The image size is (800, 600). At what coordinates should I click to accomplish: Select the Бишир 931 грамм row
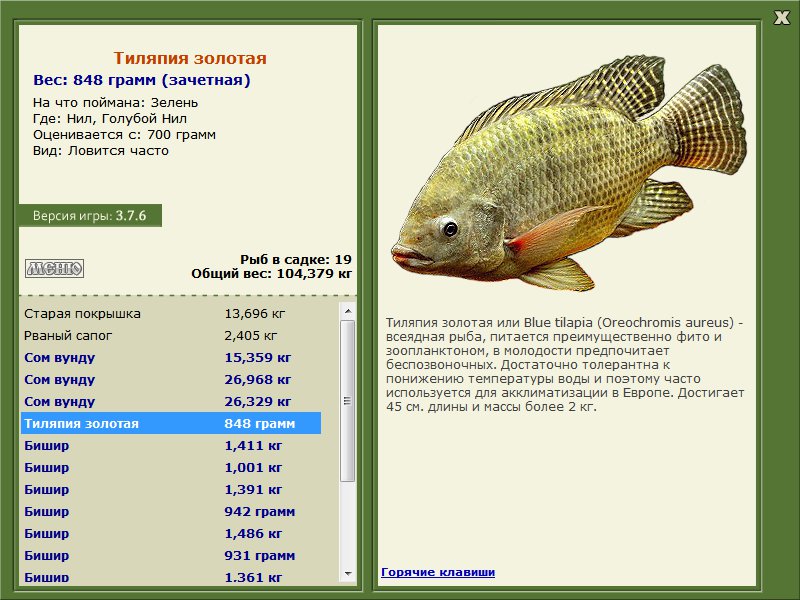171,555
